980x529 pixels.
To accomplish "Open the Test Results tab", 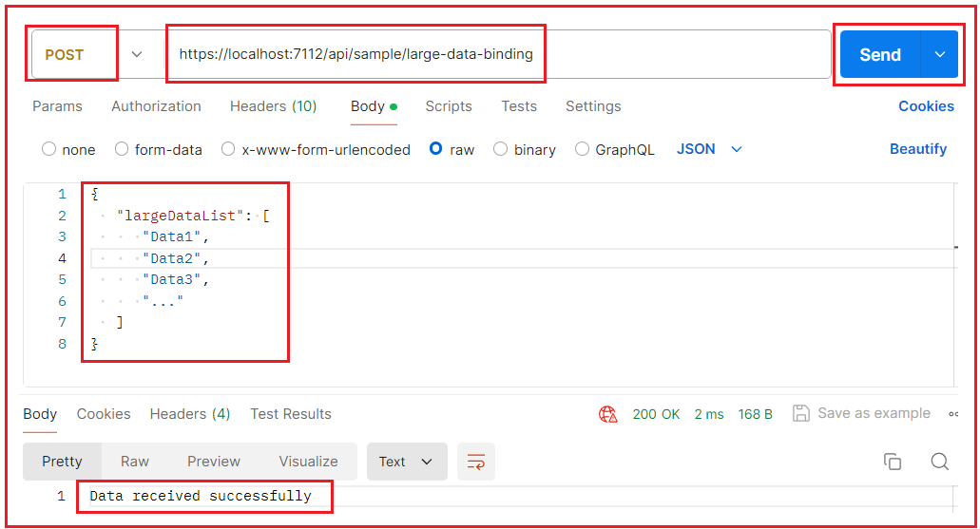I will pos(291,414).
